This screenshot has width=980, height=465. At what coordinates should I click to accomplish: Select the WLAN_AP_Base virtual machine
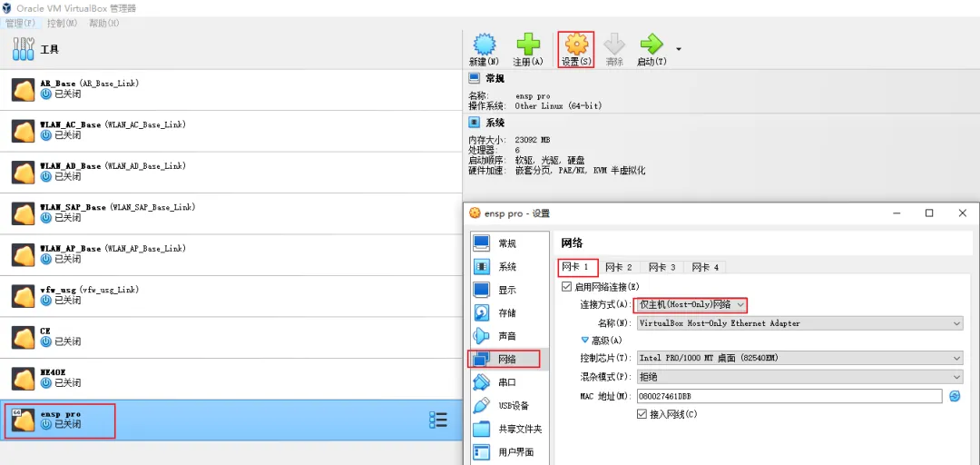(231, 254)
